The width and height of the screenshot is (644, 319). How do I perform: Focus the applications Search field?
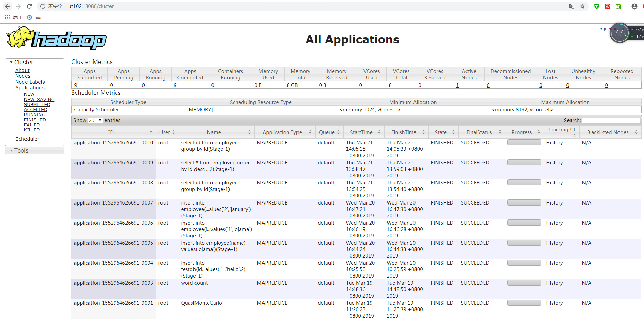click(x=611, y=120)
